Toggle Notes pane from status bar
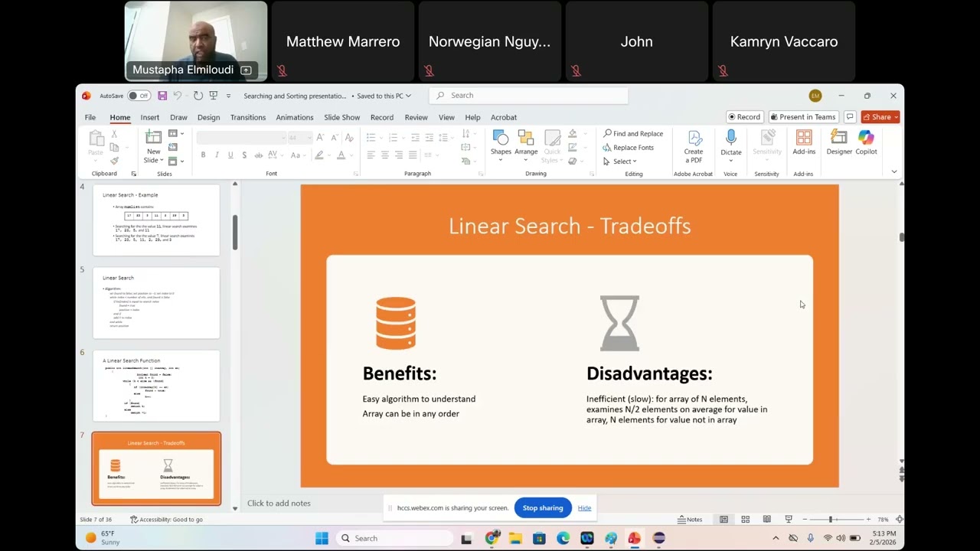Viewport: 980px width, 551px height. 690,520
